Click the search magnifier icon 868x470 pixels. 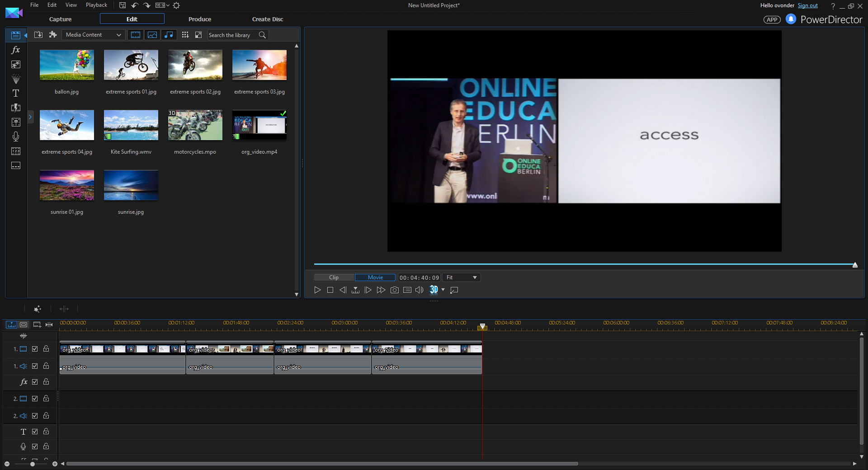(262, 35)
